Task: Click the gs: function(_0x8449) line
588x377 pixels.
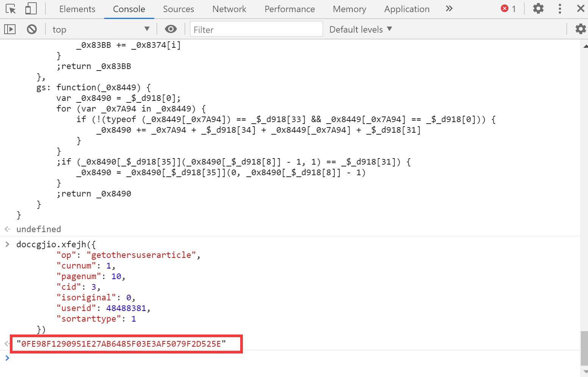Action: 93,87
